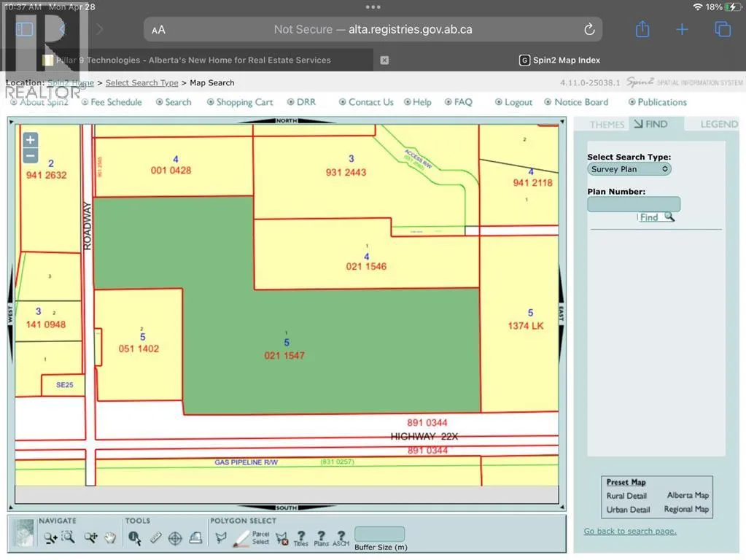Tap the Safari share button
Viewport: 746px width, 560px height.
coord(642,29)
